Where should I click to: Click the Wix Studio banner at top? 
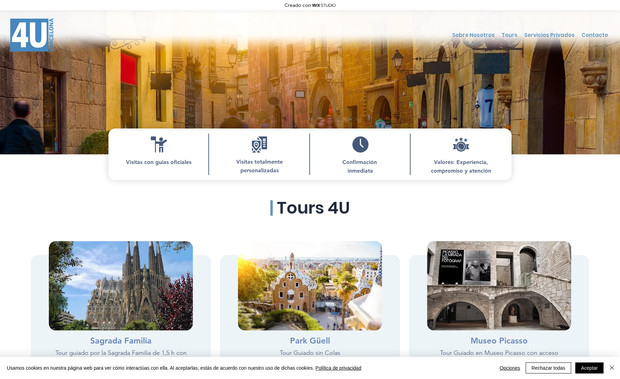310,5
